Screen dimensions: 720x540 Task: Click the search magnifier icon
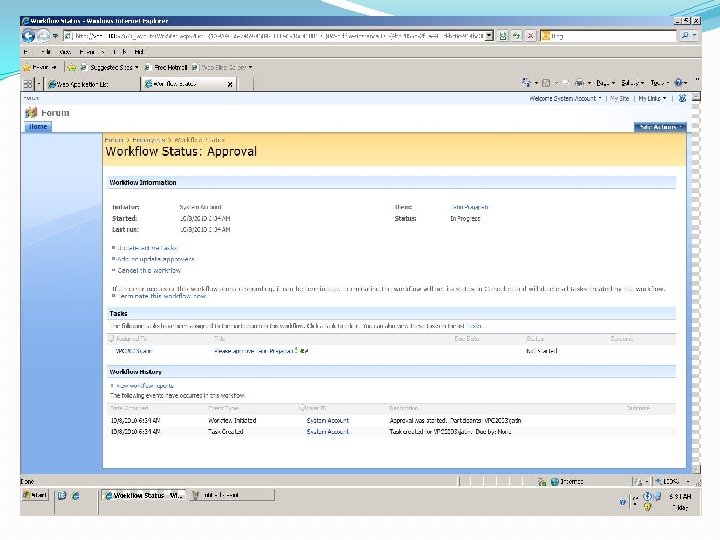click(685, 35)
